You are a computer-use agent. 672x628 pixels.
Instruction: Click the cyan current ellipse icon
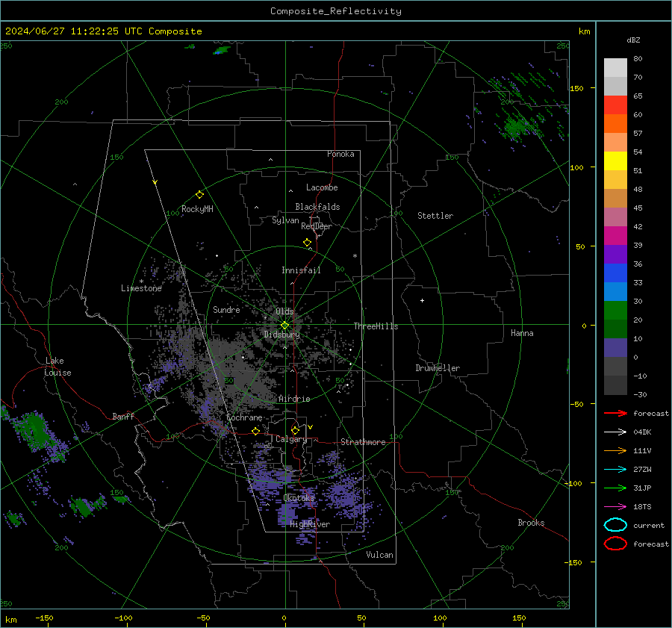click(x=615, y=525)
